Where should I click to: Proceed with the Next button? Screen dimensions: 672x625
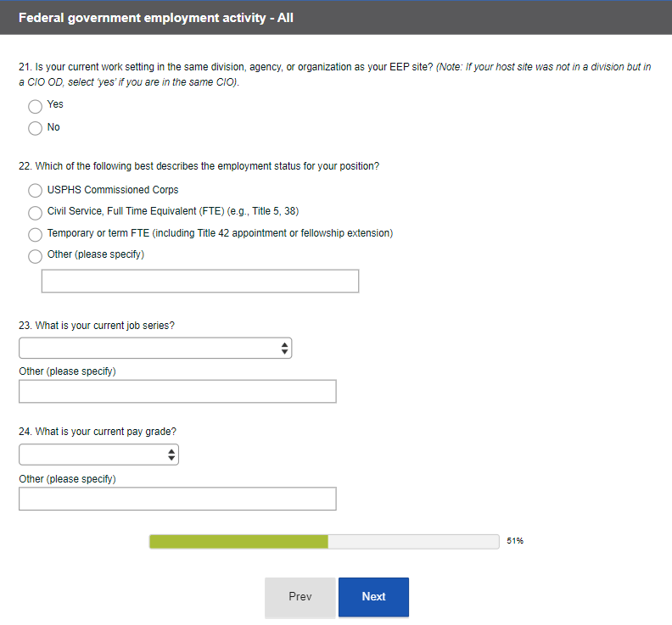pos(373,597)
